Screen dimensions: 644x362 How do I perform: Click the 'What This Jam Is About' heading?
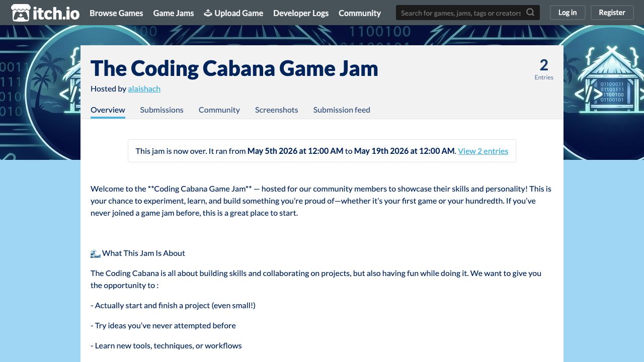[x=138, y=253]
